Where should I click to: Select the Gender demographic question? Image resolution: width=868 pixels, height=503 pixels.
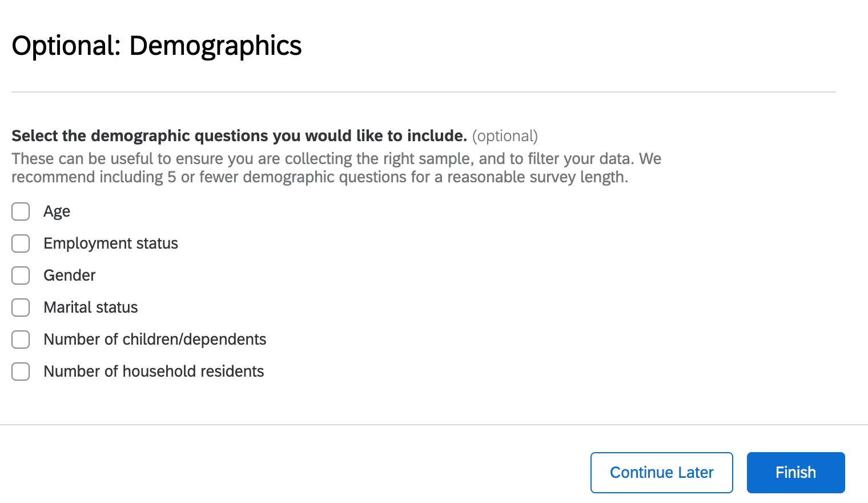point(21,276)
